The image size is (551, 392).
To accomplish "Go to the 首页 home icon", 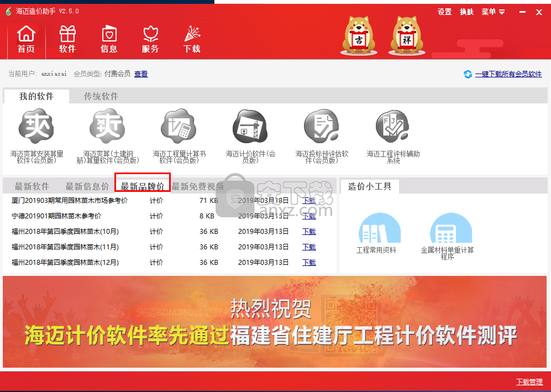I will (27, 39).
